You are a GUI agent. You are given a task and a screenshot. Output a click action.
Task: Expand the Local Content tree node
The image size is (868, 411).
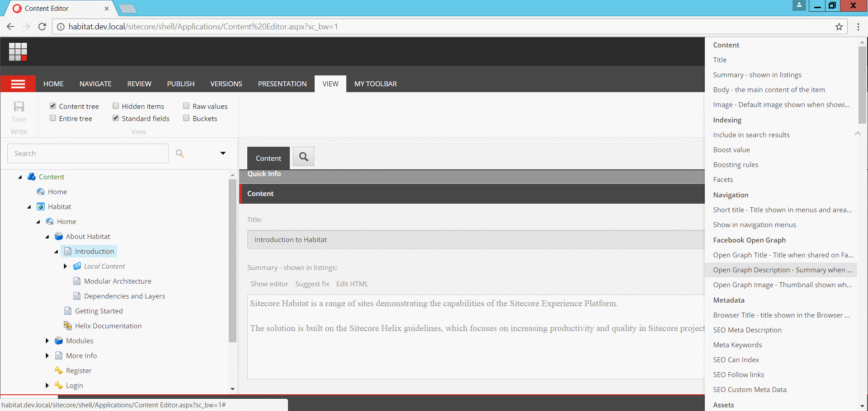(65, 266)
